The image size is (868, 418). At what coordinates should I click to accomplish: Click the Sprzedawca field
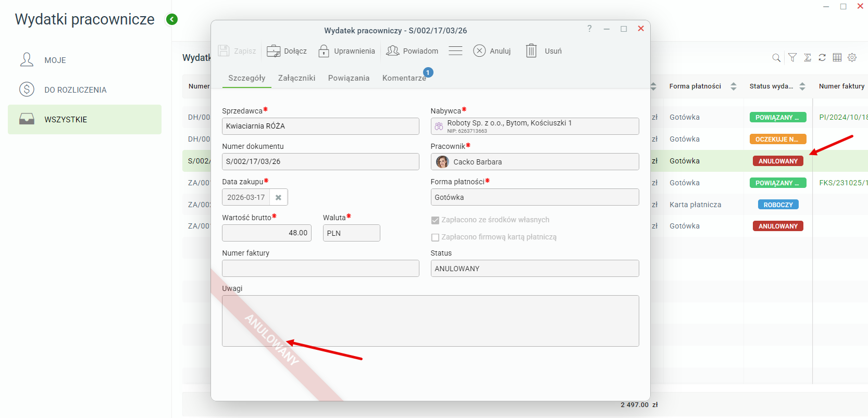point(320,126)
